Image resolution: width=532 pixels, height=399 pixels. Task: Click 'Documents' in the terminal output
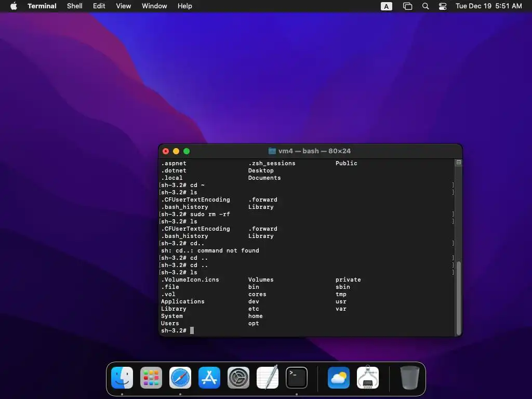264,178
